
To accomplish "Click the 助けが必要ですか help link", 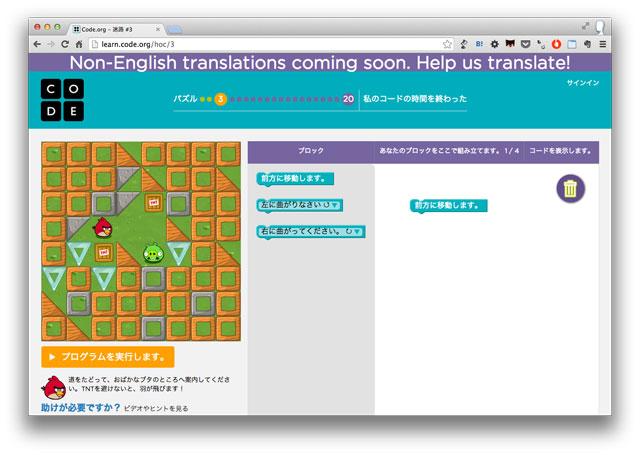I will (81, 407).
